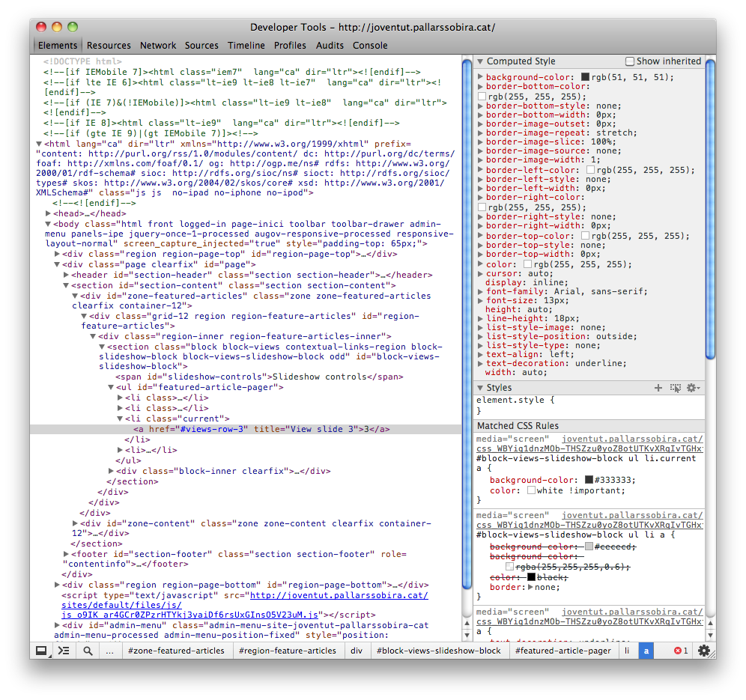Screen dimensions: 746x700
Task: Collapse the li class current node
Action: tap(120, 419)
